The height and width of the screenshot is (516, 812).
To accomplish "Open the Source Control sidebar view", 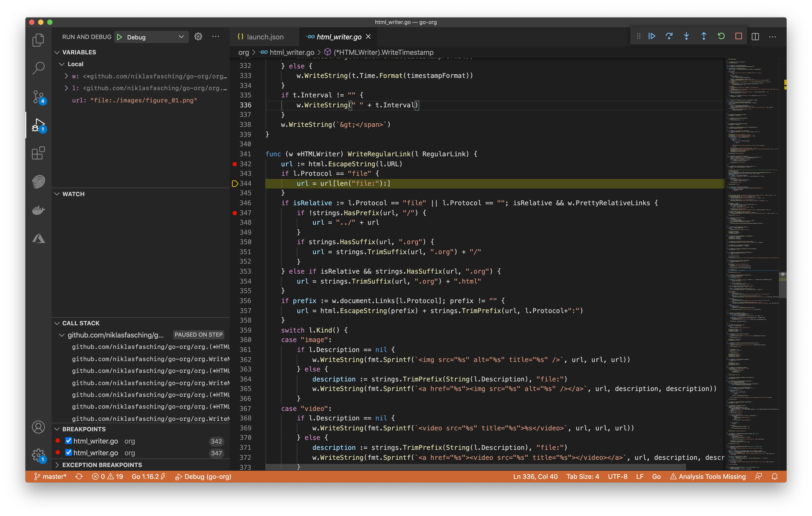I will click(39, 97).
